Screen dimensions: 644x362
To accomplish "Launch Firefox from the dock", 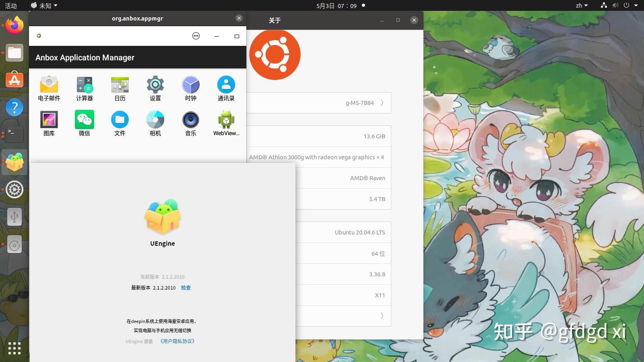I will click(x=14, y=25).
